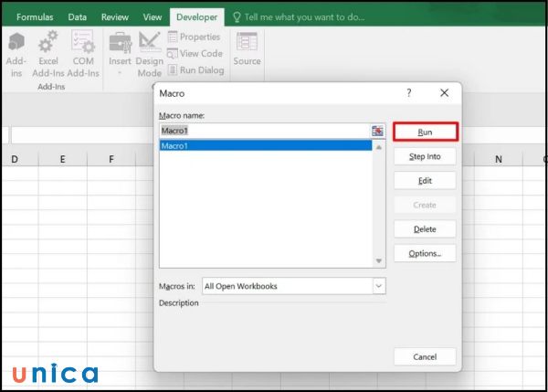
Task: Click the View Code icon
Action: click(195, 53)
